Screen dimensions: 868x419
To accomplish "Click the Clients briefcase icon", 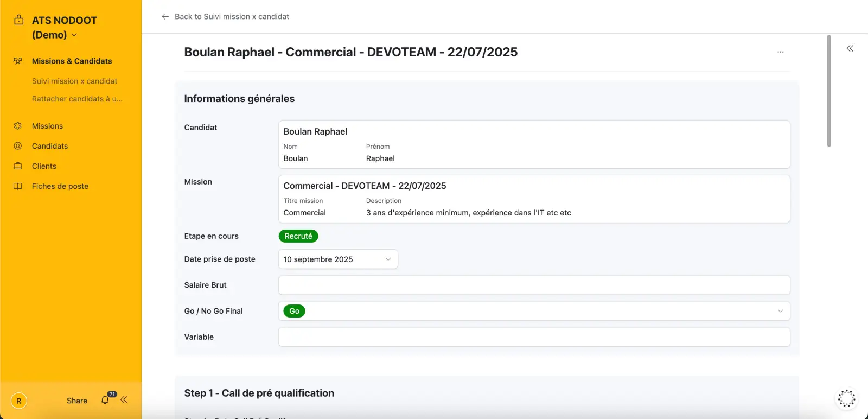I will tap(18, 166).
